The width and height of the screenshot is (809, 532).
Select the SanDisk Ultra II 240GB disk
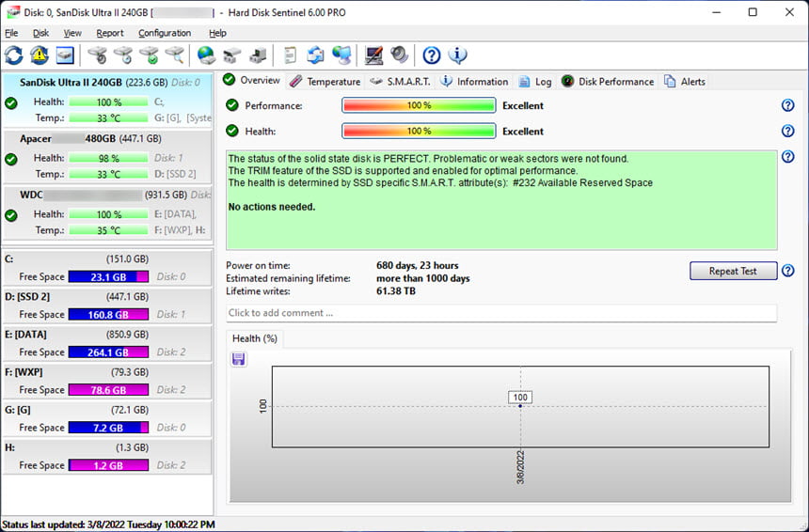point(107,101)
